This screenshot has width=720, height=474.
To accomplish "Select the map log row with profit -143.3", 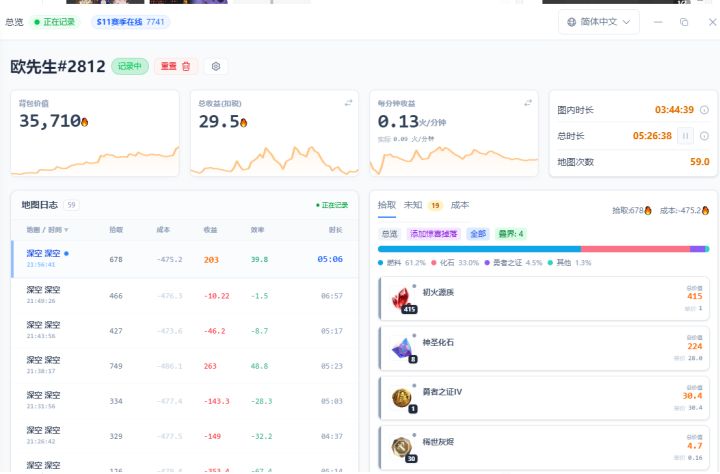I will [x=185, y=401].
